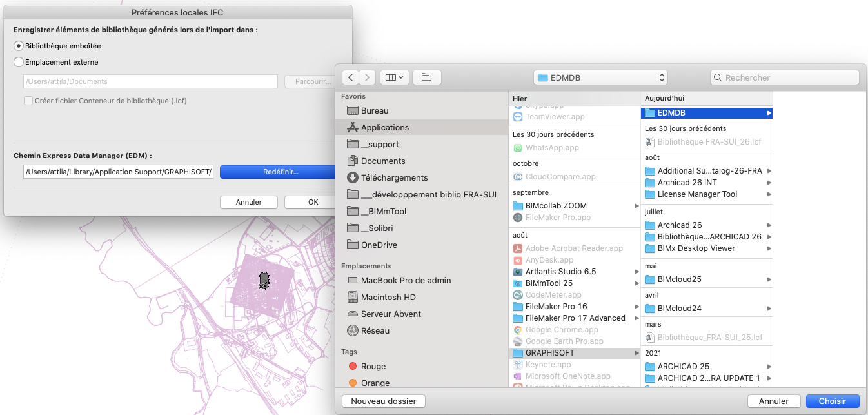
Task: Select the Artlantis Studio 6.5 icon
Action: [x=518, y=272]
